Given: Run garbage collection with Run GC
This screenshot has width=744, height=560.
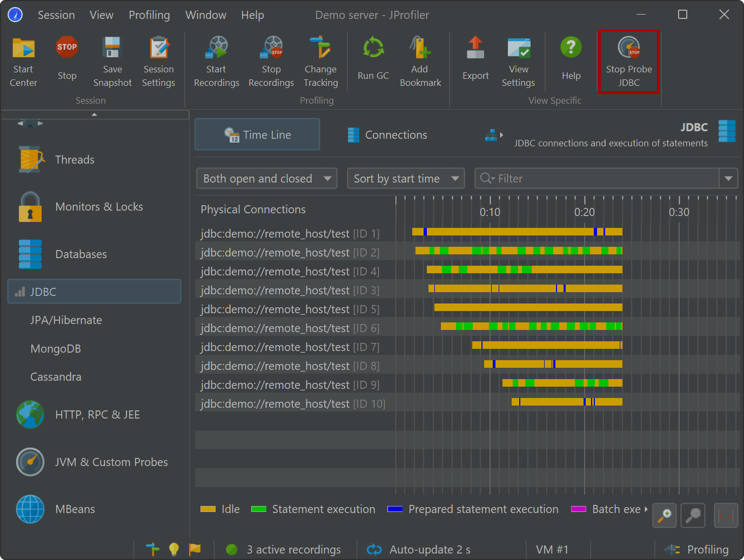Looking at the screenshot, I should (373, 58).
